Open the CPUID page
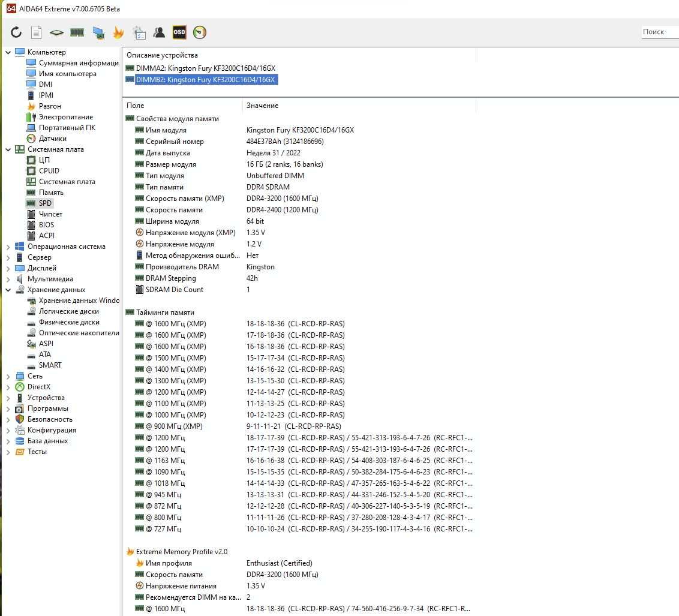Viewport: 679px width, 616px height. [49, 171]
